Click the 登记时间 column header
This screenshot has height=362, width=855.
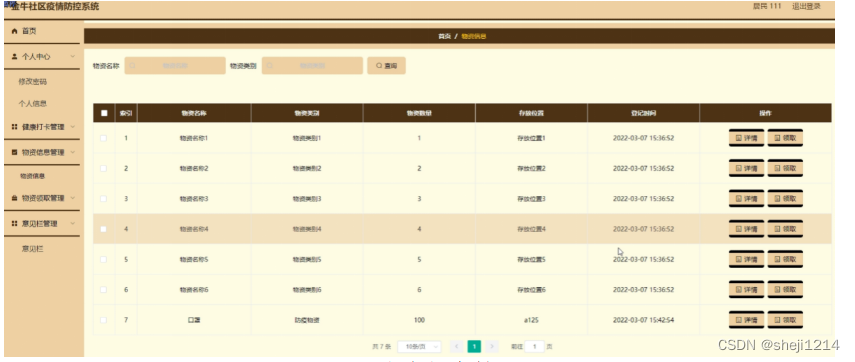point(643,113)
